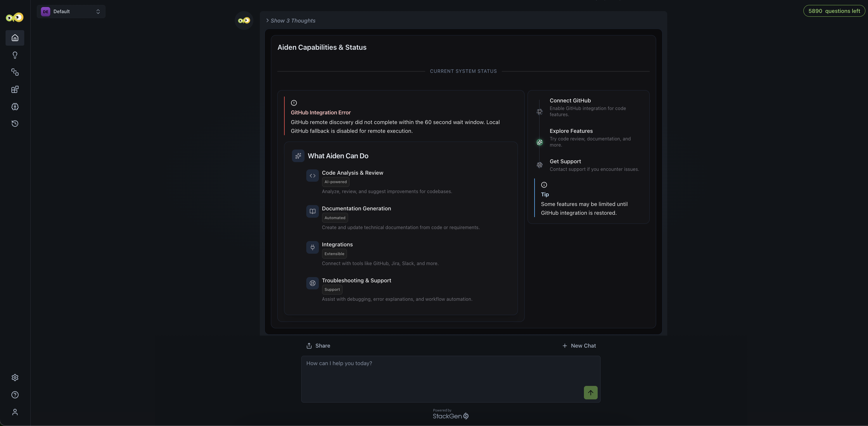Collapse the What Aiden Can Do panel
This screenshot has width=868, height=426.
pos(338,156)
